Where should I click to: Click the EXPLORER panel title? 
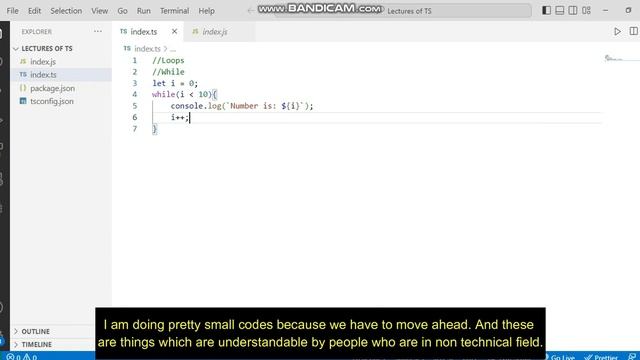tap(36, 32)
